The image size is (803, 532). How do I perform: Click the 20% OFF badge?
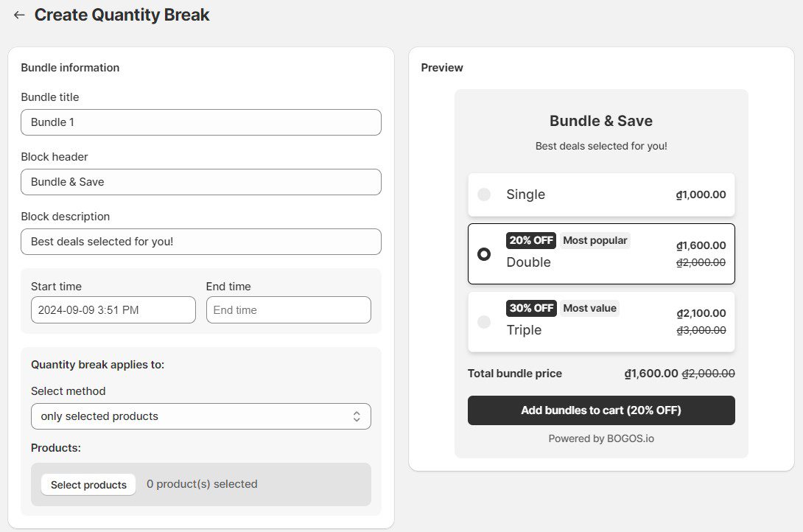click(530, 240)
